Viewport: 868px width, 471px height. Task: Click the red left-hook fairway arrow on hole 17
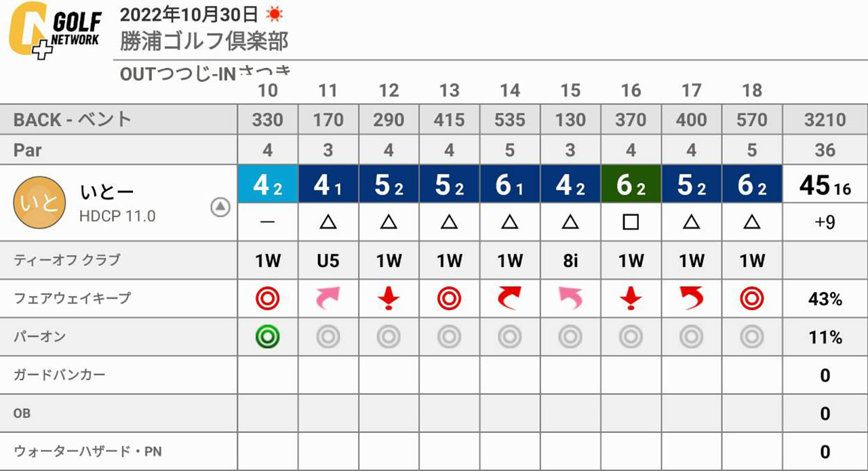pos(691,298)
